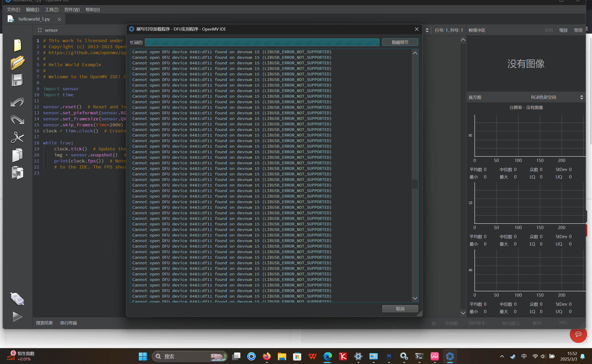Click the down arrow of the DFU log scrollbar
The width and height of the screenshot is (592, 364).
[415, 298]
